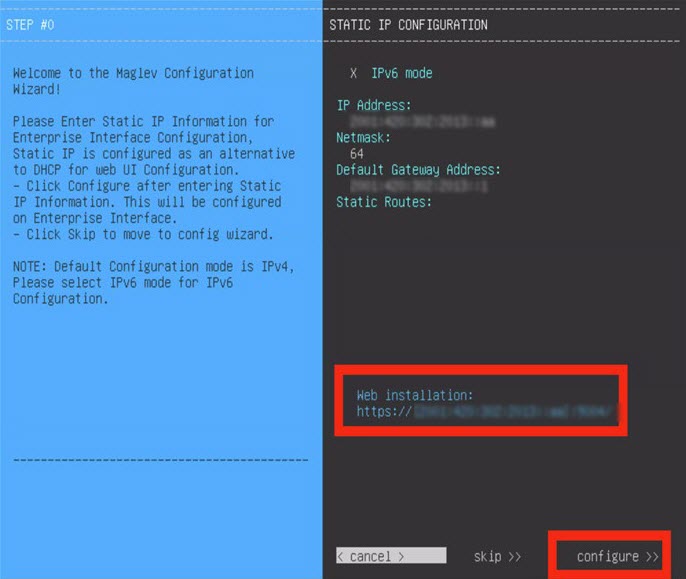Click the Web installation label

415,395
